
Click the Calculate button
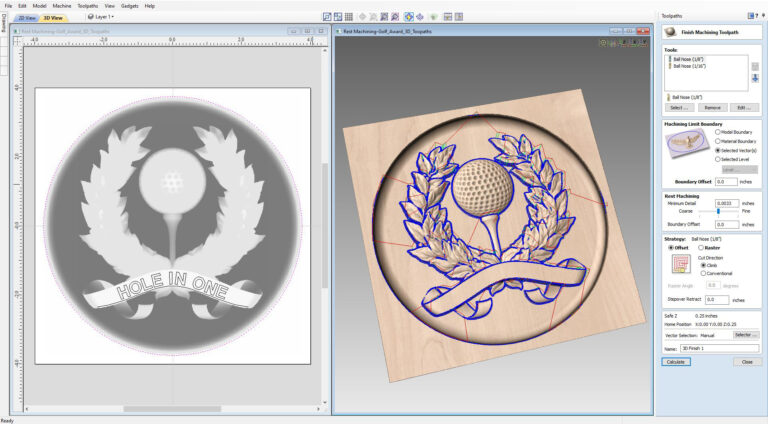pos(676,362)
